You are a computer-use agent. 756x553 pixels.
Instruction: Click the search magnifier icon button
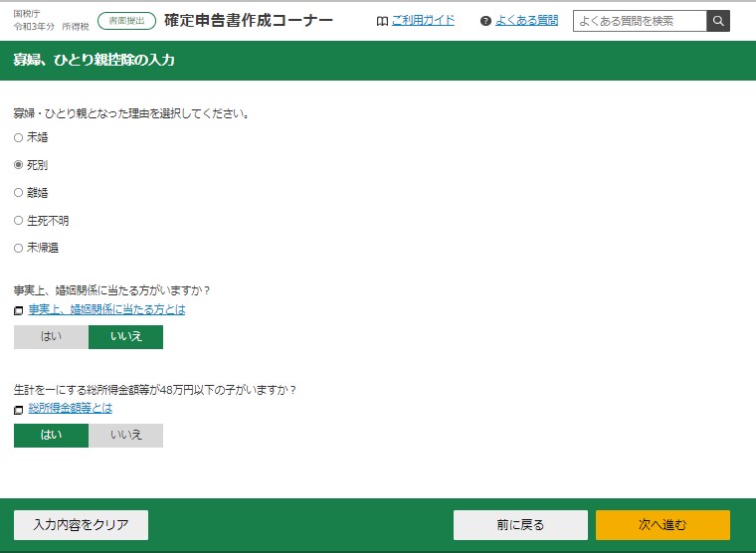pyautogui.click(x=718, y=21)
